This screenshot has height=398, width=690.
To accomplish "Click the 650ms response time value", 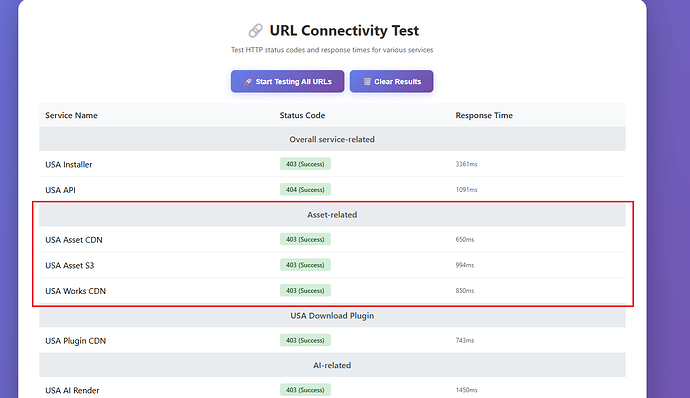I will [x=465, y=240].
